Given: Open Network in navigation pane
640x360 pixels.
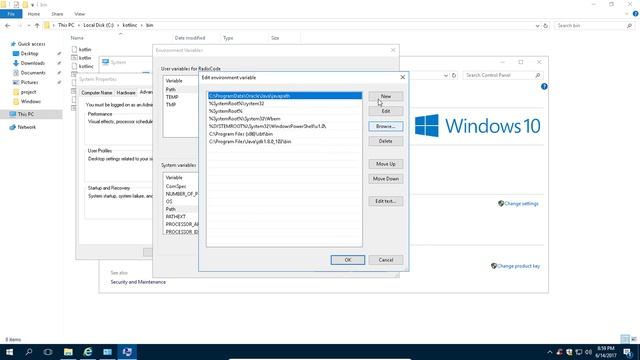Looking at the screenshot, I should 27,127.
